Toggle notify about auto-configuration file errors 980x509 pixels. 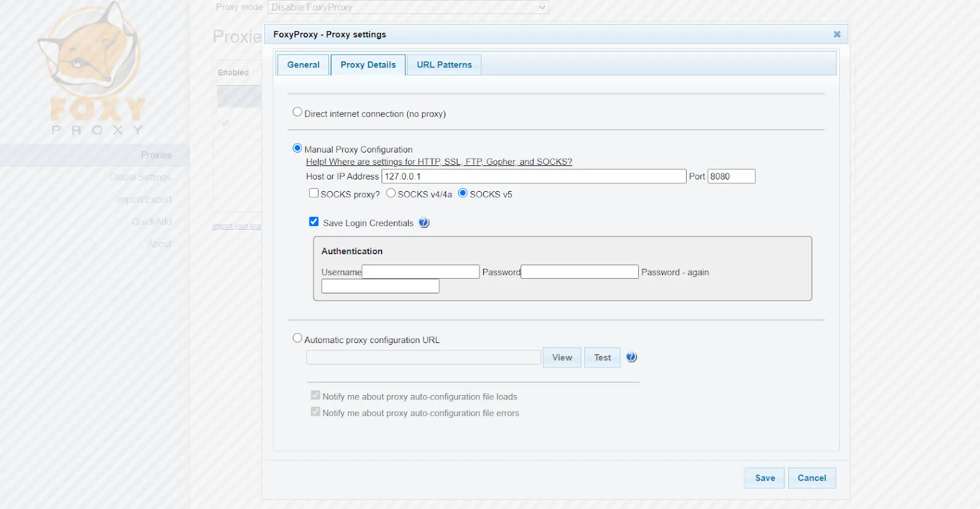coord(315,412)
